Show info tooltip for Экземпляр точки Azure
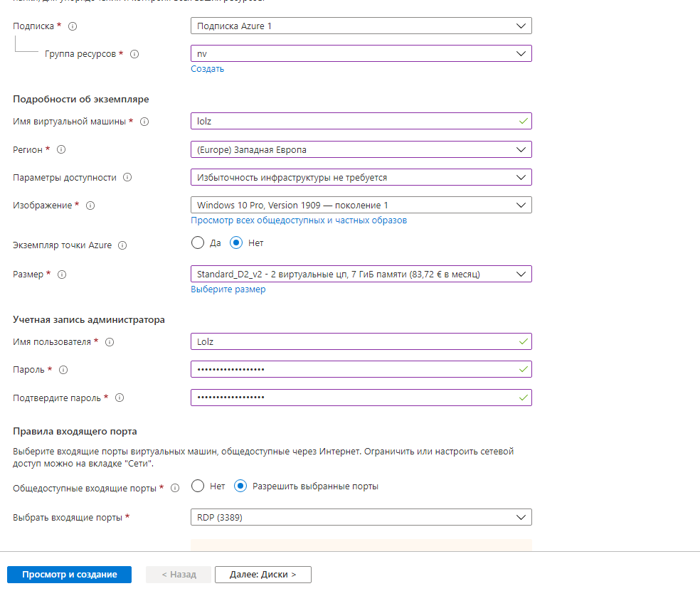Image resolution: width=700 pixels, height=591 pixels. pos(122,245)
